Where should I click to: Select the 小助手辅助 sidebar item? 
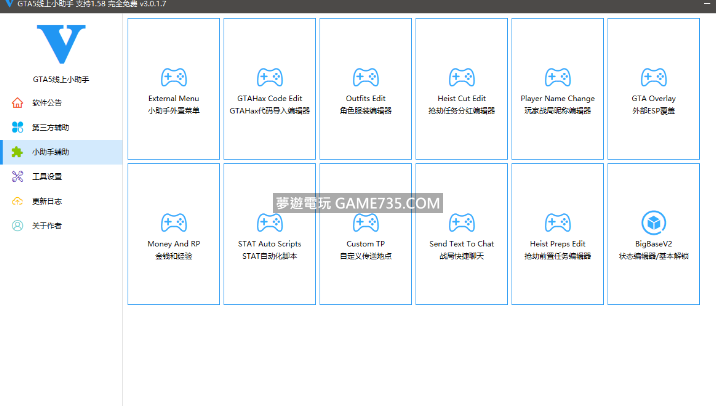click(x=61, y=152)
